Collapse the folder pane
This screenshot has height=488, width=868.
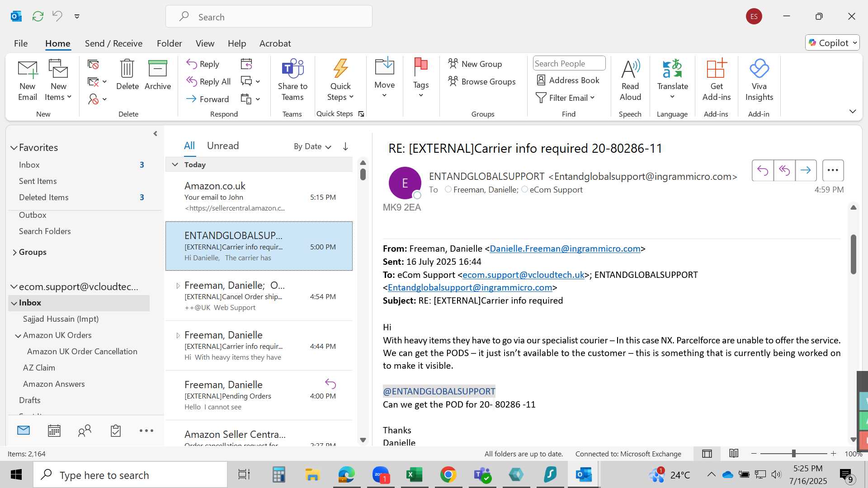point(155,134)
